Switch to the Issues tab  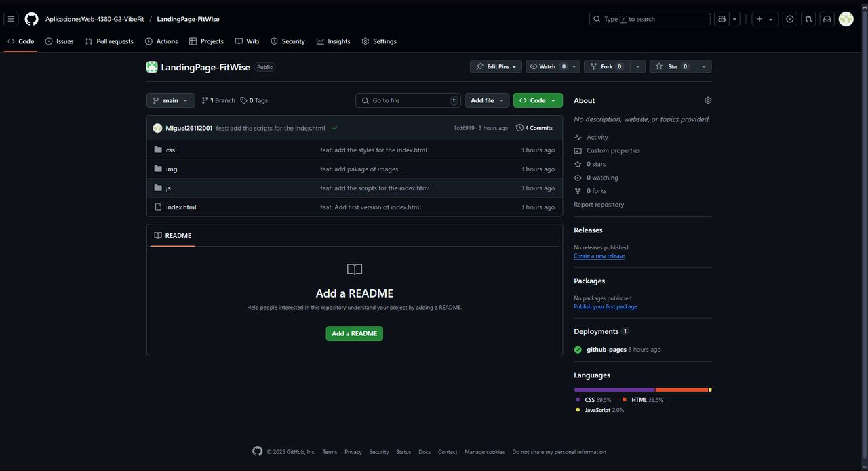pyautogui.click(x=59, y=41)
